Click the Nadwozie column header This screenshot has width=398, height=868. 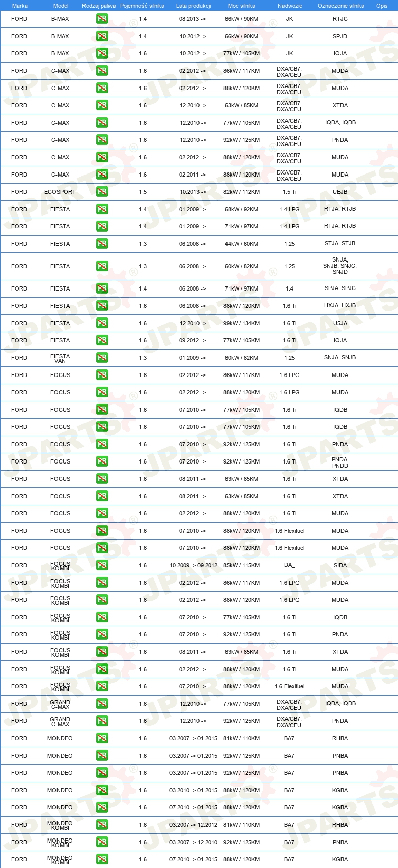[x=290, y=6]
